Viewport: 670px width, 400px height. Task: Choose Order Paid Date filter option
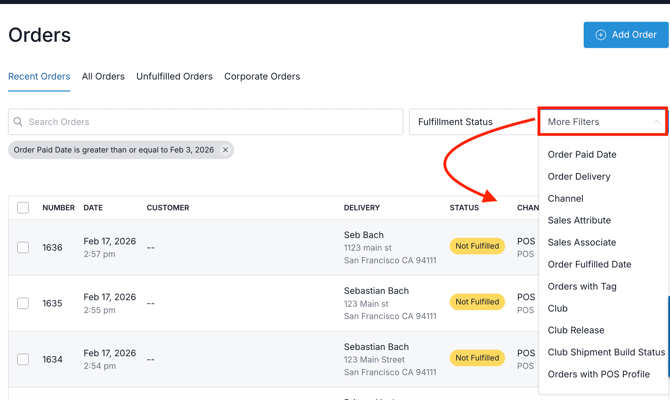[582, 155]
